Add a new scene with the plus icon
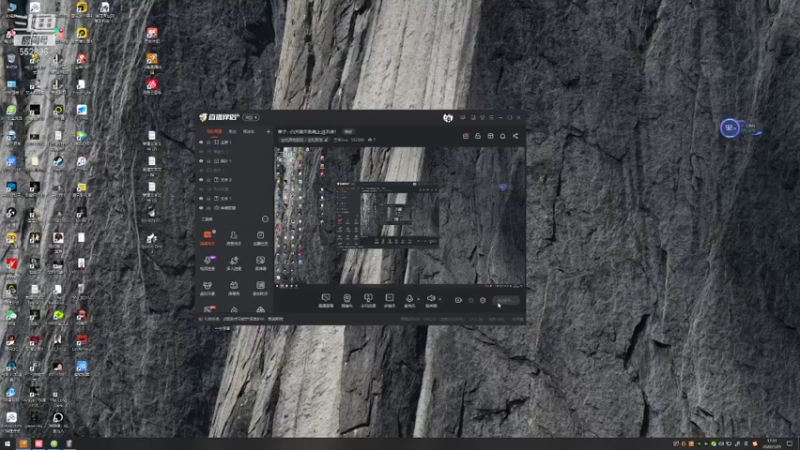 click(268, 132)
